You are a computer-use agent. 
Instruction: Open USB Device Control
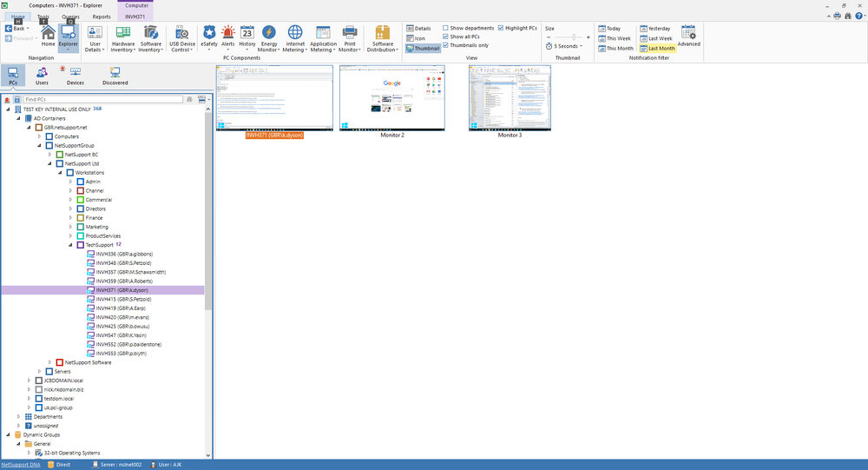point(182,38)
